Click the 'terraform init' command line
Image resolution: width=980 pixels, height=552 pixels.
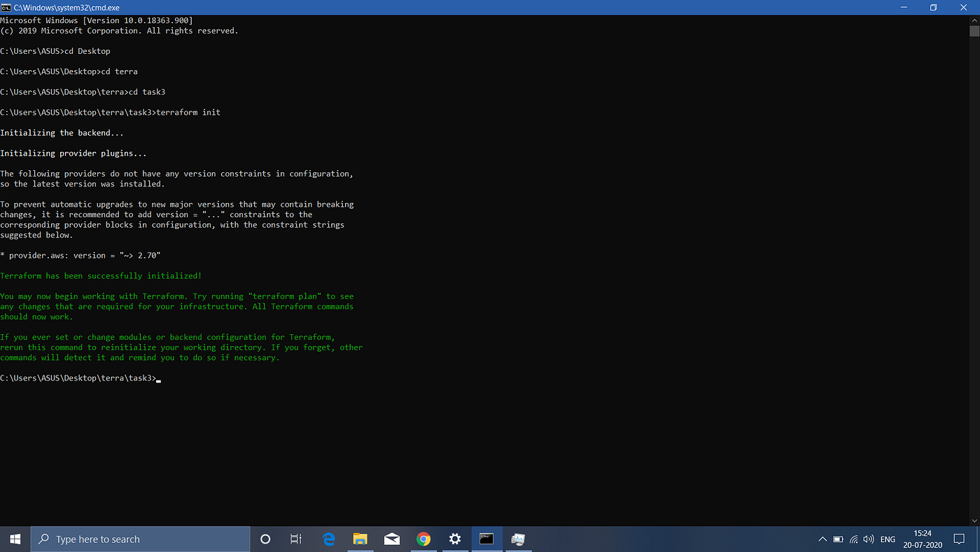point(110,112)
